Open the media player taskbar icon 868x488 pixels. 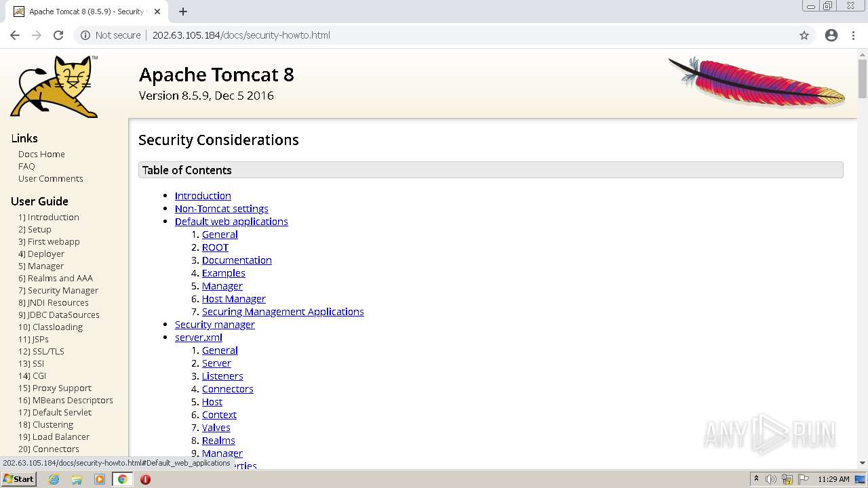[100, 479]
